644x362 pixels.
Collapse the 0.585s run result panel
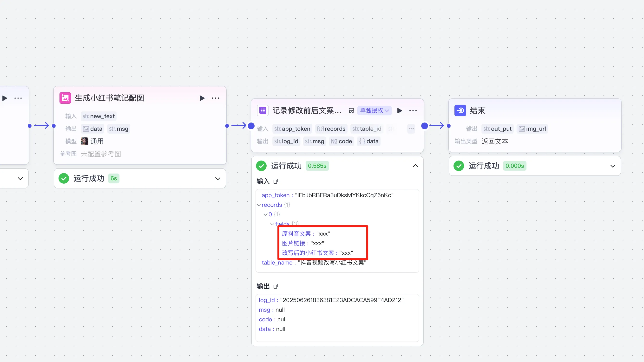pos(415,166)
